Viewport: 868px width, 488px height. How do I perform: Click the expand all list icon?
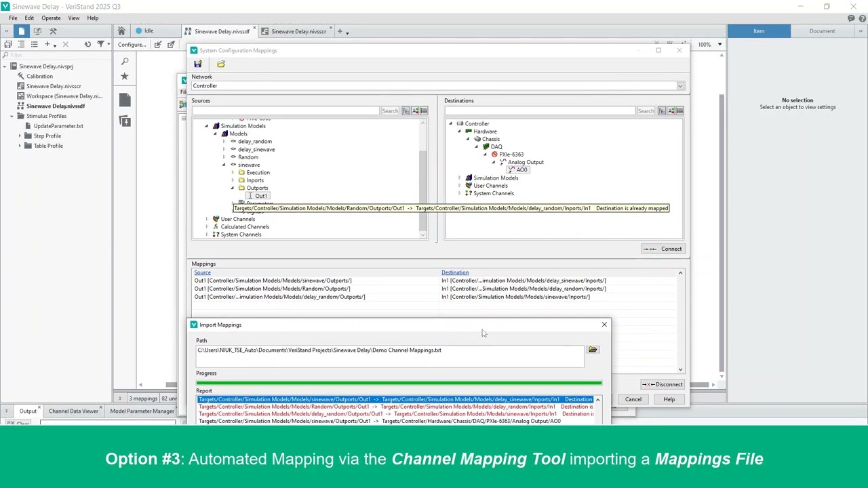(x=34, y=45)
